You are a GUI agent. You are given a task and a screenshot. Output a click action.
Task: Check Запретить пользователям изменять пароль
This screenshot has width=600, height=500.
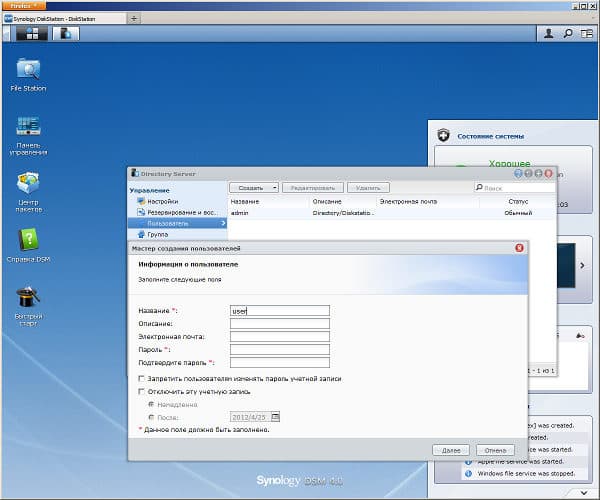[x=141, y=378]
